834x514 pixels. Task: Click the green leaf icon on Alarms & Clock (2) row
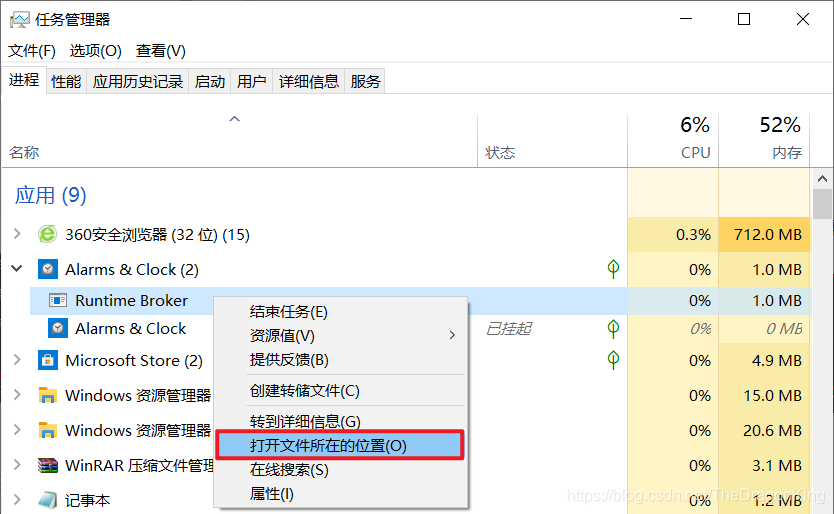click(x=613, y=269)
